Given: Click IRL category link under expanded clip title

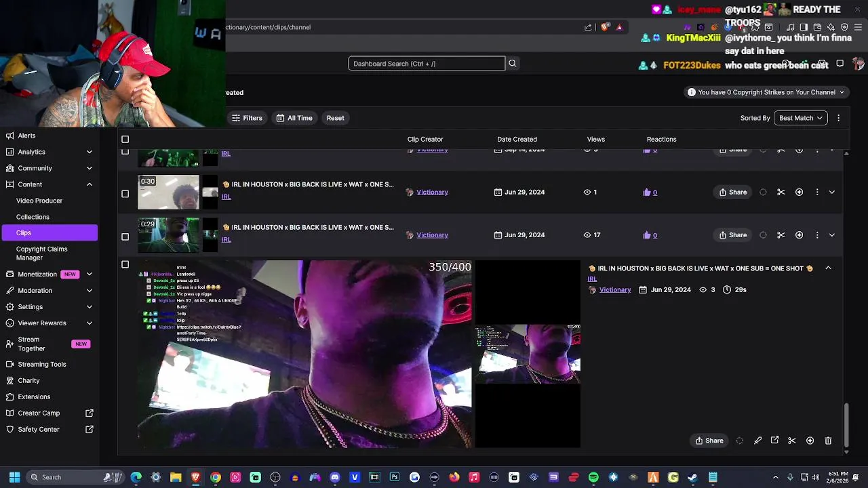Looking at the screenshot, I should (x=592, y=279).
